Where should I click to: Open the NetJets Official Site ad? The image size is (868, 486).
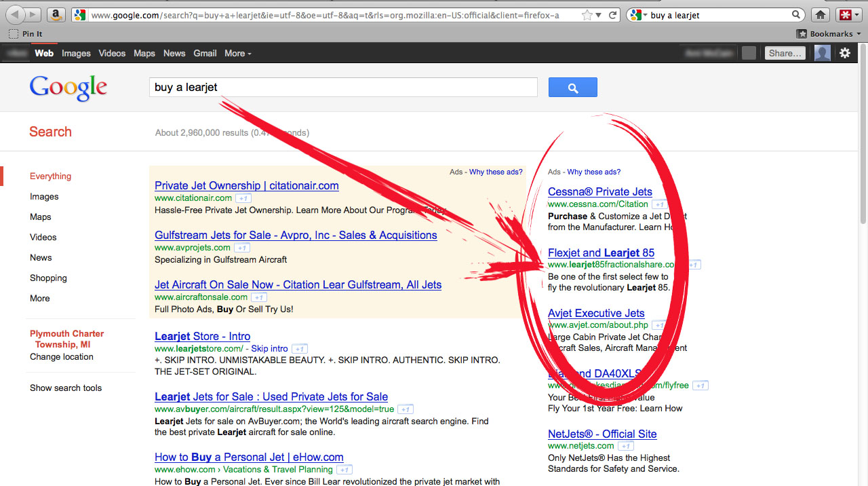(602, 434)
